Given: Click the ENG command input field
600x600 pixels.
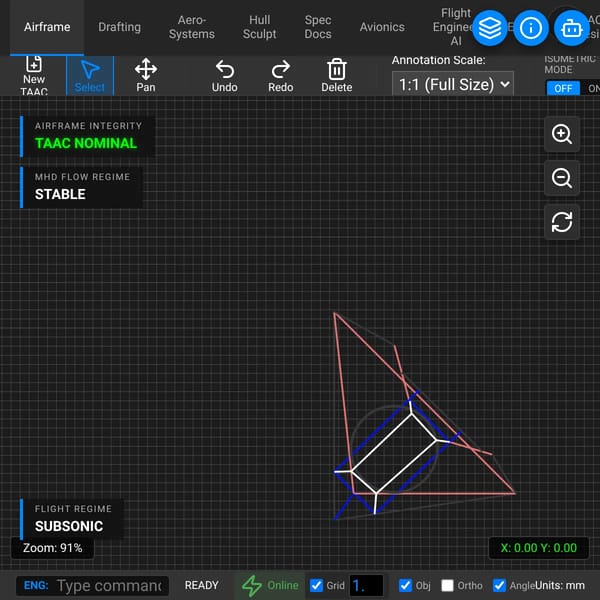Looking at the screenshot, I should (93, 585).
